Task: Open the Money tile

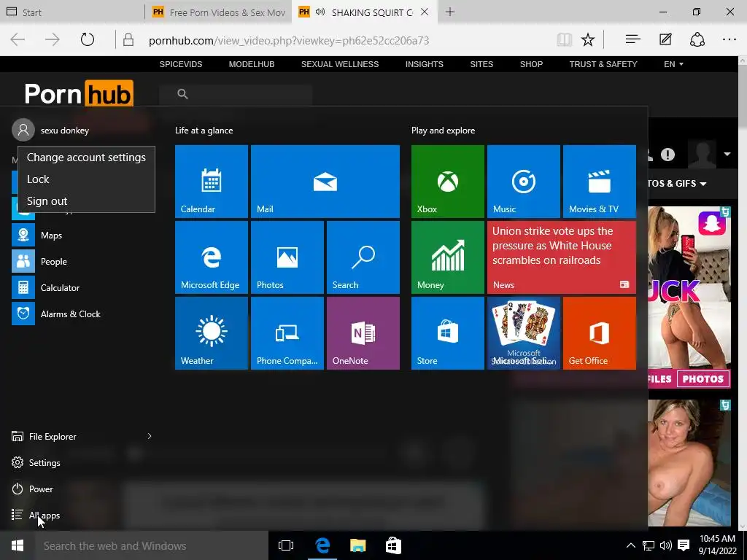Action: pos(448,257)
